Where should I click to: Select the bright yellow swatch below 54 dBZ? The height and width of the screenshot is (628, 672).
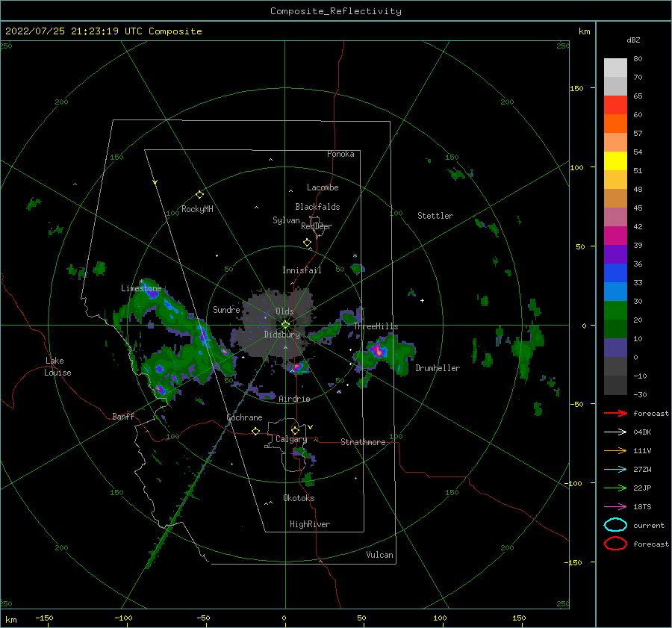point(615,161)
